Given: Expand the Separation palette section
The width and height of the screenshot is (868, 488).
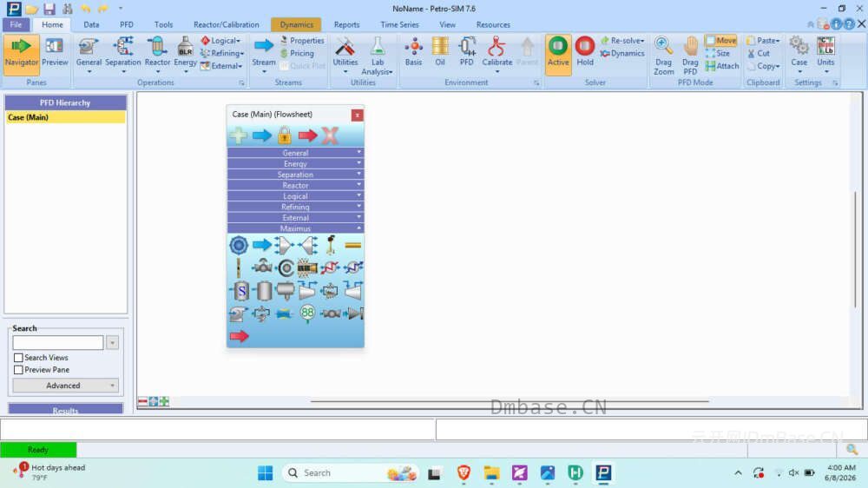Looking at the screenshot, I should [x=295, y=174].
